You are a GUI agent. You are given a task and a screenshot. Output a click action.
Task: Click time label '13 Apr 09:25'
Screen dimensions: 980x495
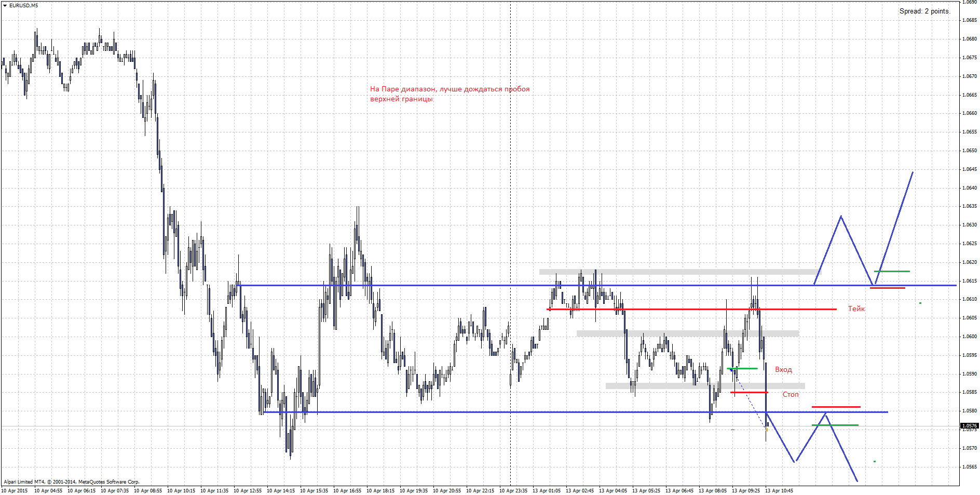[x=746, y=490]
